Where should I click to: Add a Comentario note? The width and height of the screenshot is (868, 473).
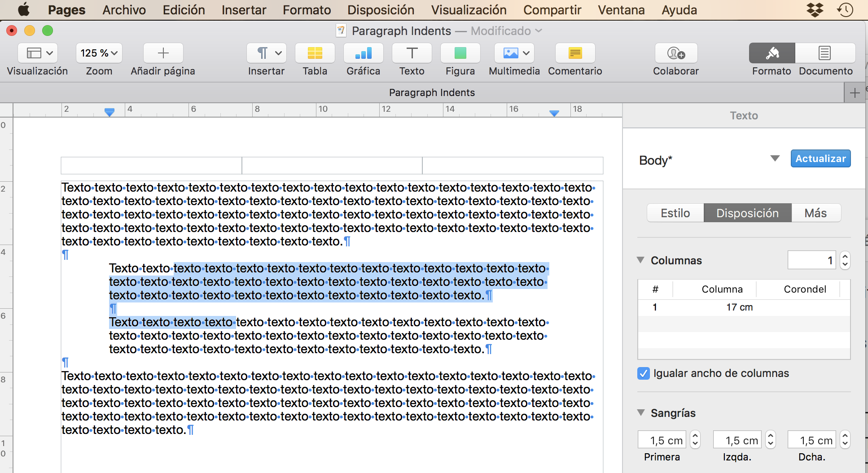coord(575,53)
